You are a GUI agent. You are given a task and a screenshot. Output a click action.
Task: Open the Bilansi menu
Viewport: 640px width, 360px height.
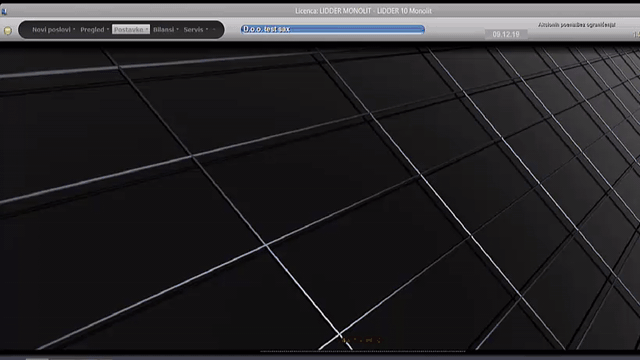[x=163, y=29]
